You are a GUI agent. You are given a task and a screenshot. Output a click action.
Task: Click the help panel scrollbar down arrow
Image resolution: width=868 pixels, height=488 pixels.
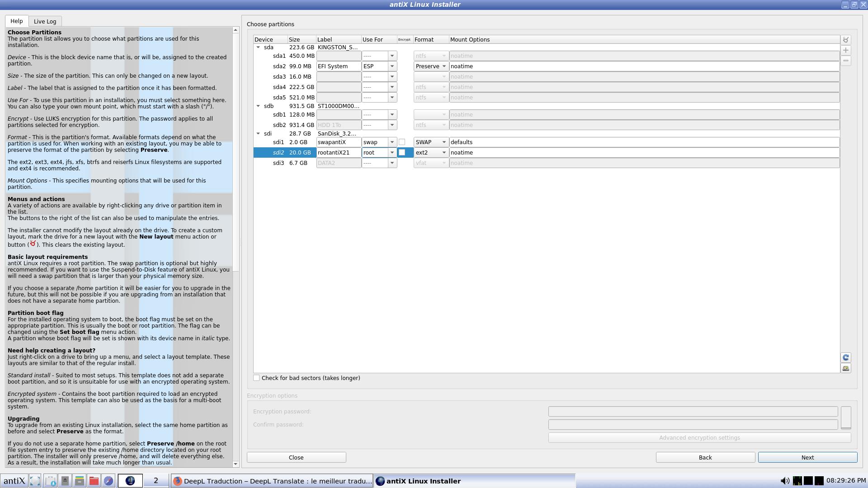point(236,464)
